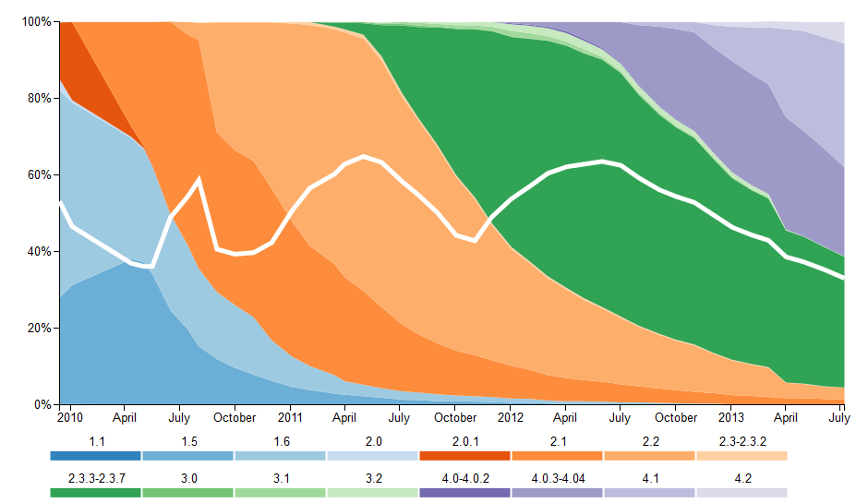Click the 2.2 legend color swatch

point(650,456)
